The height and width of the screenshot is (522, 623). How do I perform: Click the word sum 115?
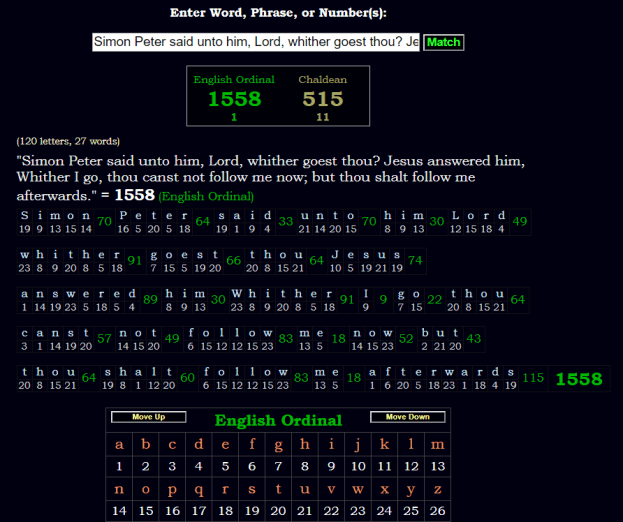pos(532,378)
